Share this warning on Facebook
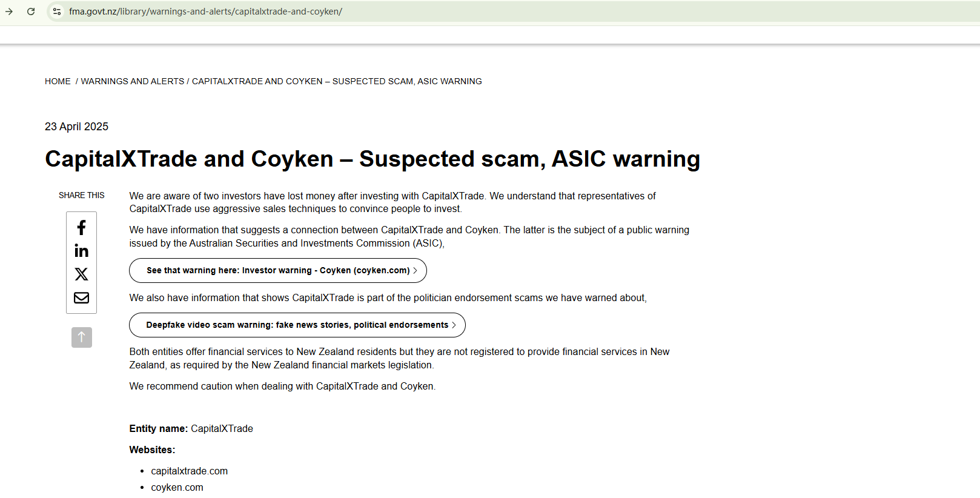Screen dimensions: 980x498 [x=81, y=228]
